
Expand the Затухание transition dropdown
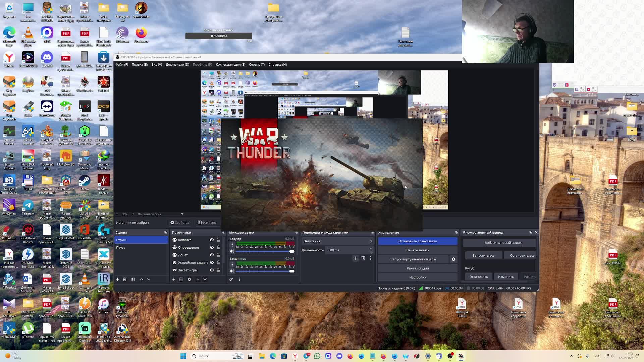(371, 241)
